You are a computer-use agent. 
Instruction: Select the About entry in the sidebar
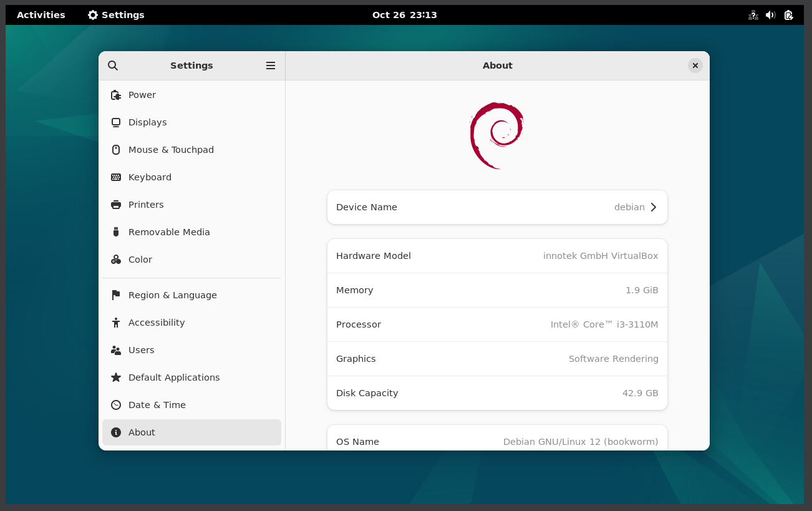point(142,432)
